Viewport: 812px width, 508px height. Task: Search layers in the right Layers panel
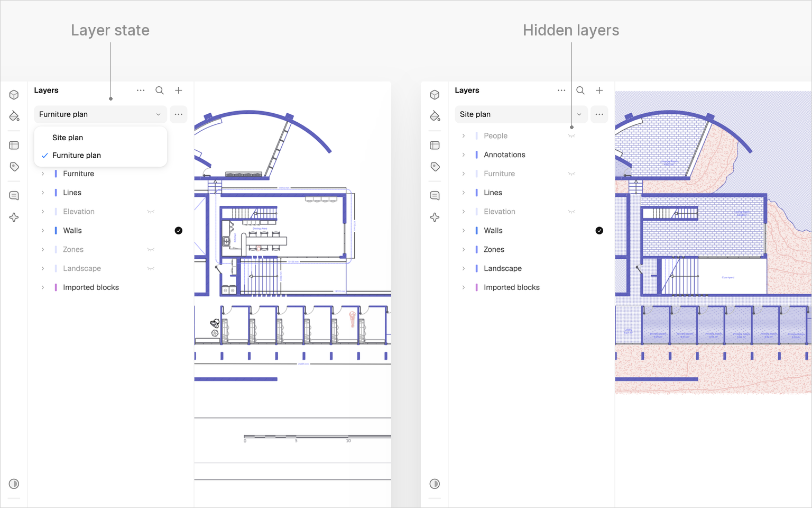coord(580,90)
